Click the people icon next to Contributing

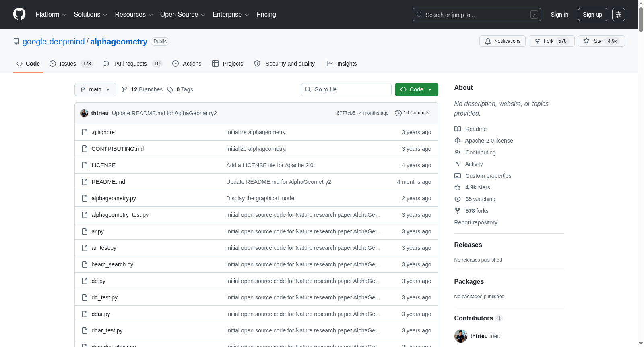[458, 152]
